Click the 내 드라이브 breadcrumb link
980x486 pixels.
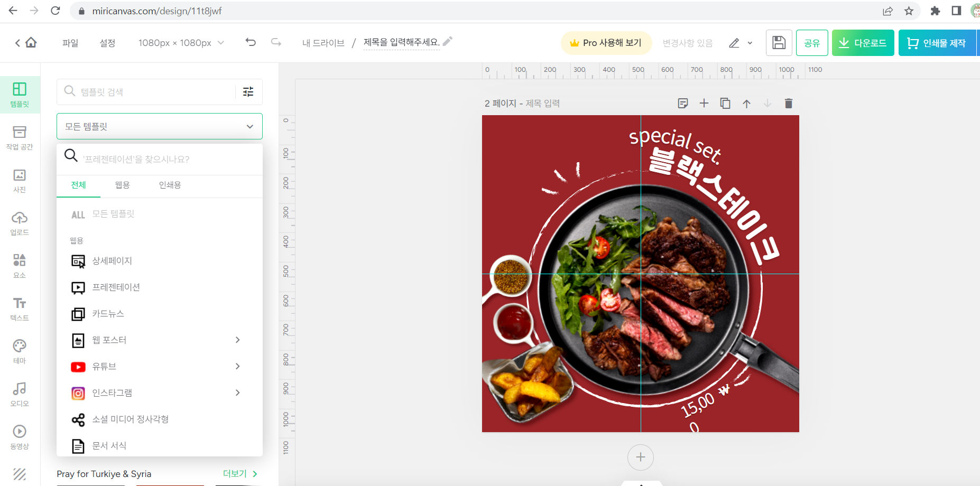323,43
